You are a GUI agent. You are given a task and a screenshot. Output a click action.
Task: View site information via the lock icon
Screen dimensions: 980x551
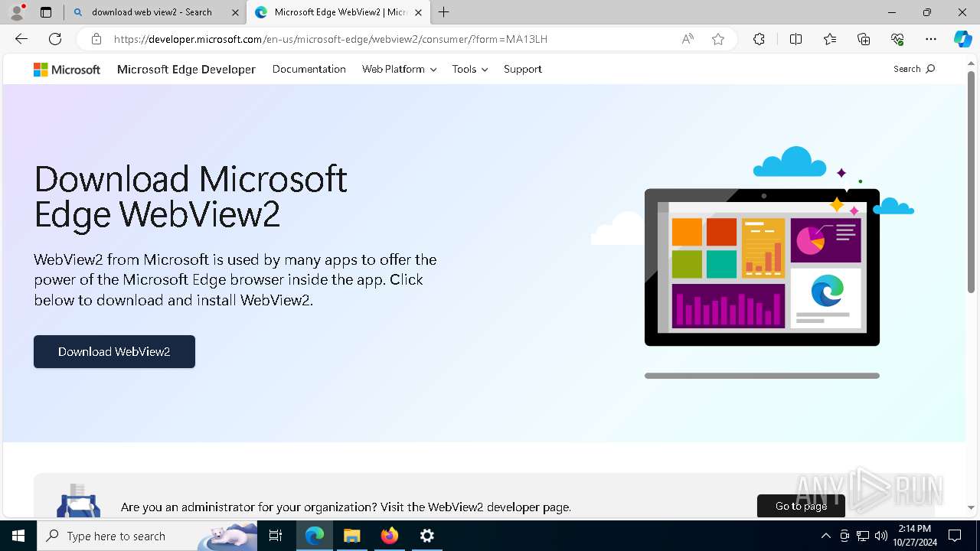click(x=96, y=39)
